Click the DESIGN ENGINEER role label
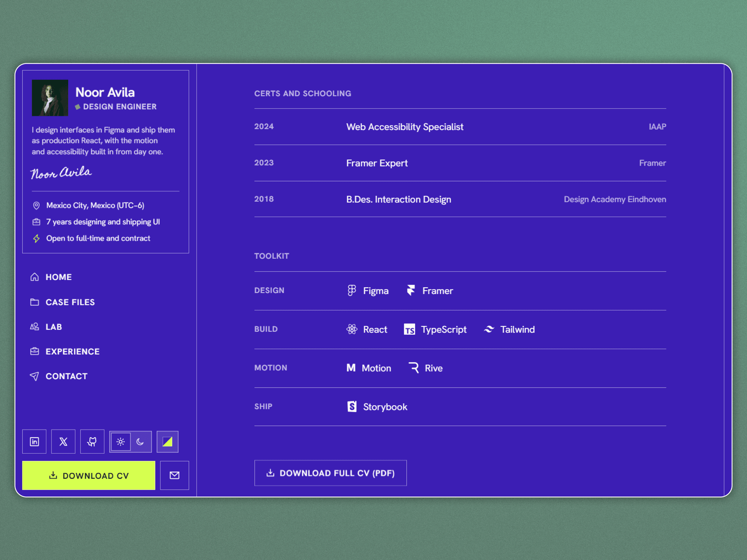 [120, 107]
